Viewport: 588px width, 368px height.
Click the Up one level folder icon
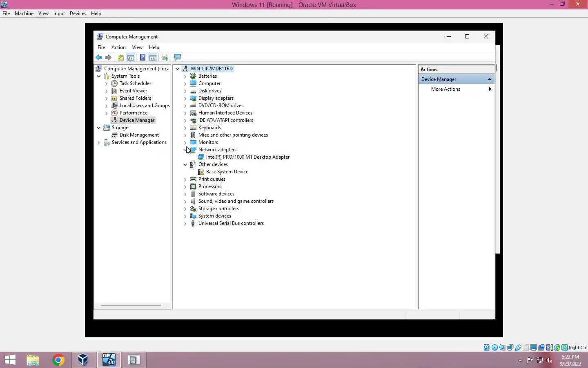tap(120, 58)
